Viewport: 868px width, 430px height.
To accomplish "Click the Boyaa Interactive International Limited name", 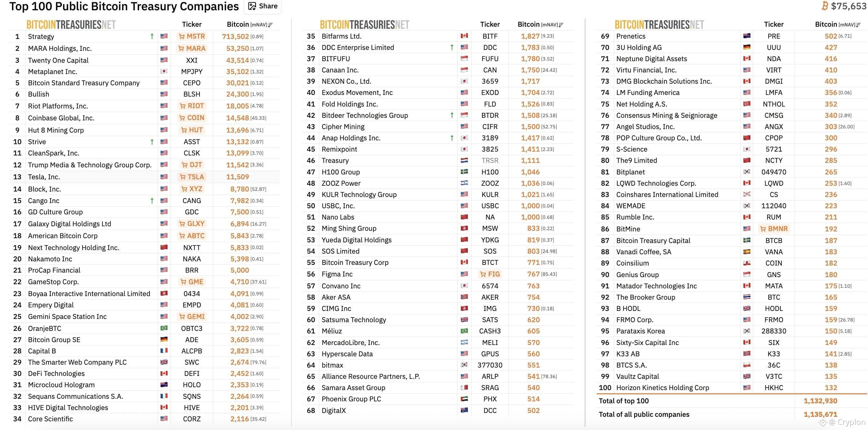I will pyautogui.click(x=89, y=294).
